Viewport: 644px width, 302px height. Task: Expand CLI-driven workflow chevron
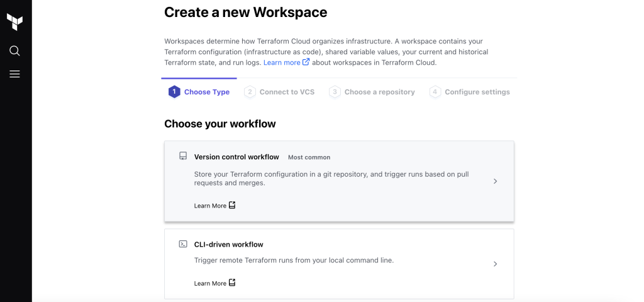pos(496,264)
